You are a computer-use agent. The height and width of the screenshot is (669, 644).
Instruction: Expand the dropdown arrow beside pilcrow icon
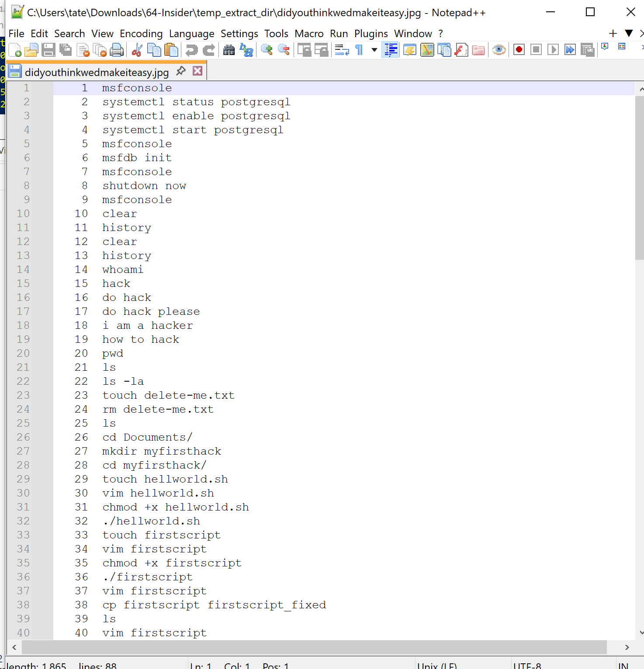(x=374, y=50)
